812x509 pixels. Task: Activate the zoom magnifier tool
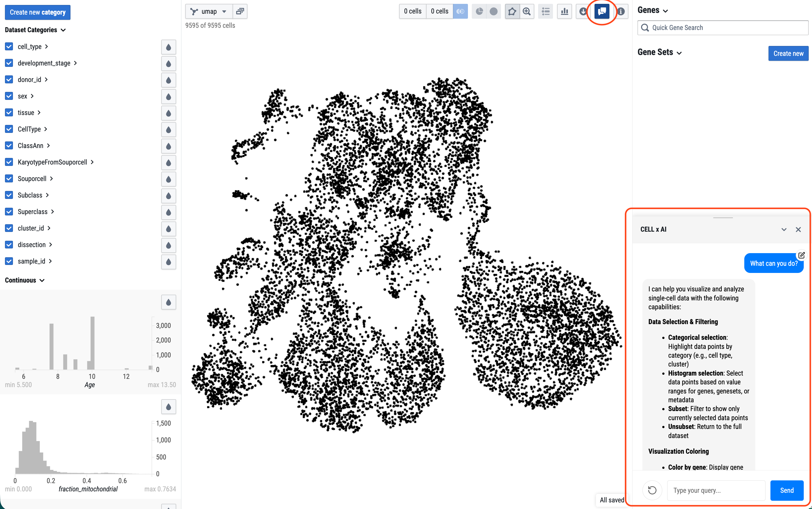click(526, 12)
